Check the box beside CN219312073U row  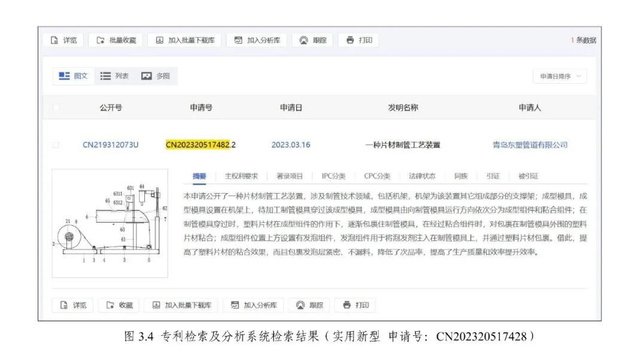56,145
